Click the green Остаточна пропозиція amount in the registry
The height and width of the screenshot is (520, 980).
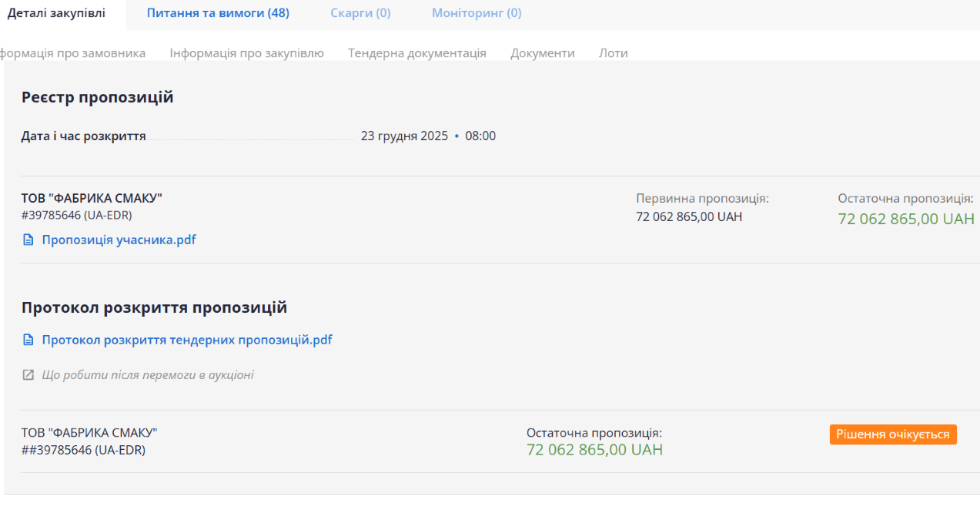(x=905, y=219)
